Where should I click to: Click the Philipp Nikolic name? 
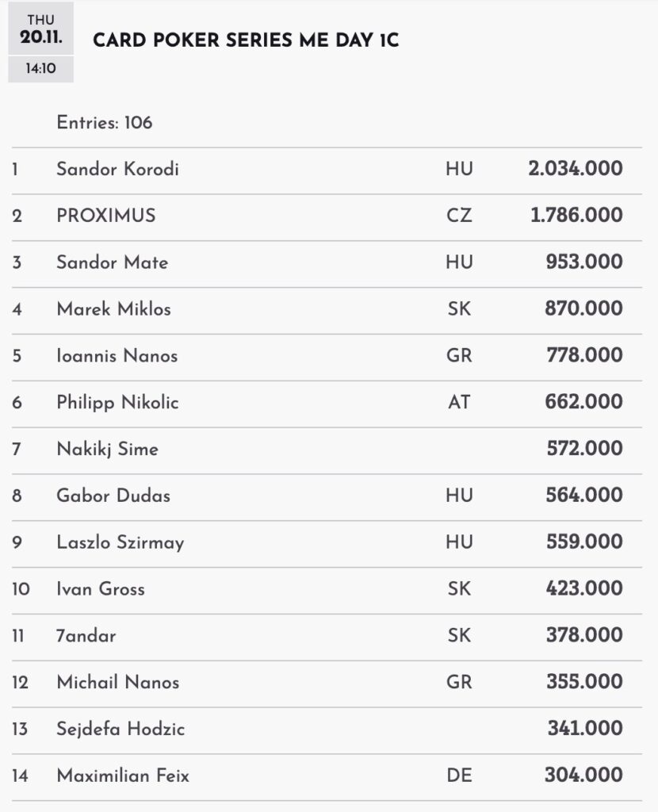click(x=117, y=403)
